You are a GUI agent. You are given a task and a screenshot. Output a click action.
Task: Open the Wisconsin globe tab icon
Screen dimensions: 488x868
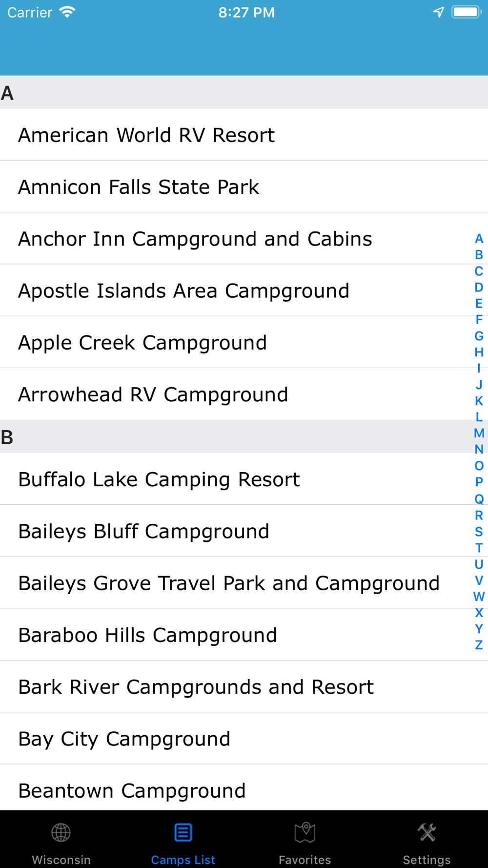click(x=61, y=833)
